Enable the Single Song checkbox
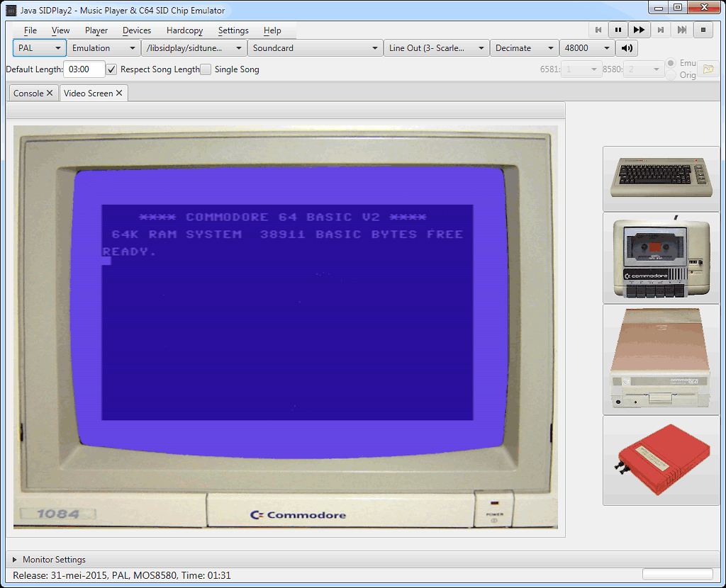The width and height of the screenshot is (726, 588). [206, 69]
